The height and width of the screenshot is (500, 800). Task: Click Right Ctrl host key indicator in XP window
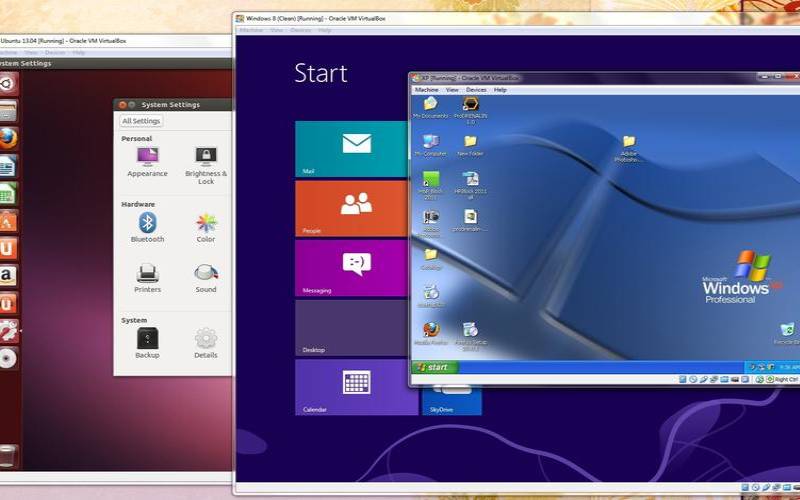[x=783, y=380]
